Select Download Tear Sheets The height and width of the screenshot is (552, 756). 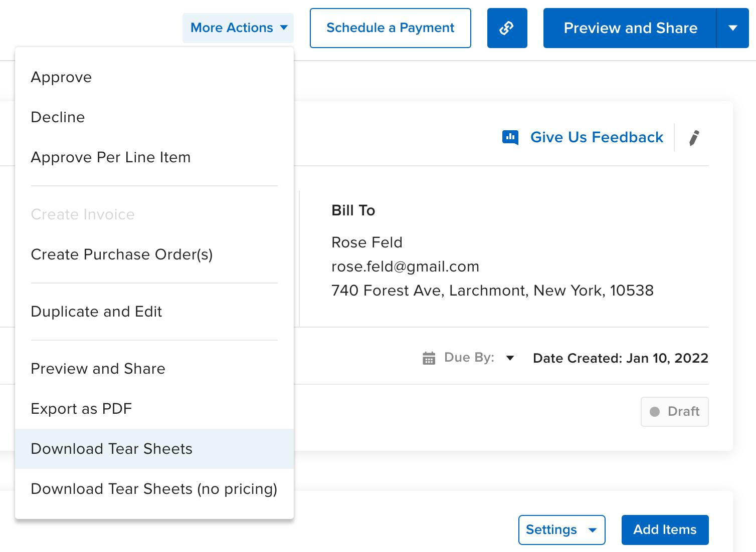tap(111, 449)
